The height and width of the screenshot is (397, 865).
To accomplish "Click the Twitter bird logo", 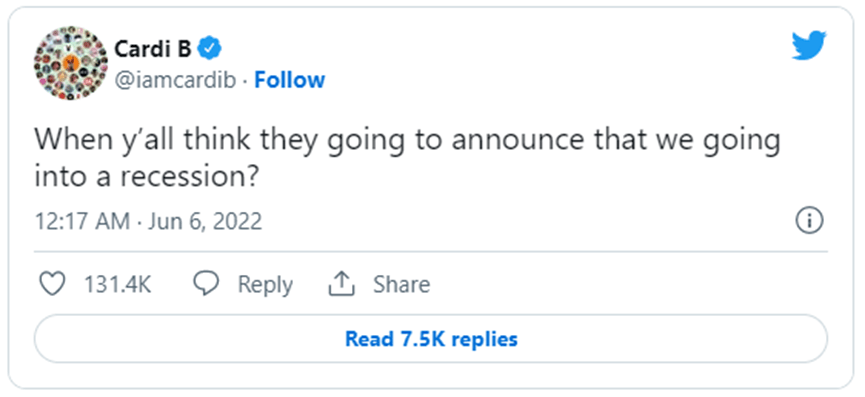I will (809, 46).
